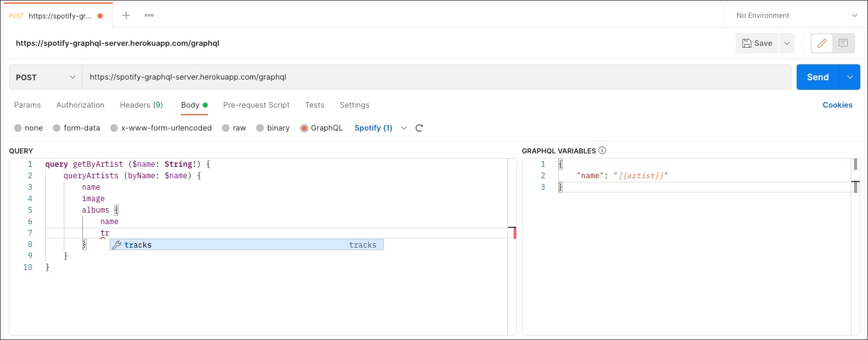Screen dimensions: 868x340
Task: Open the POST method dropdown
Action: 45,77
